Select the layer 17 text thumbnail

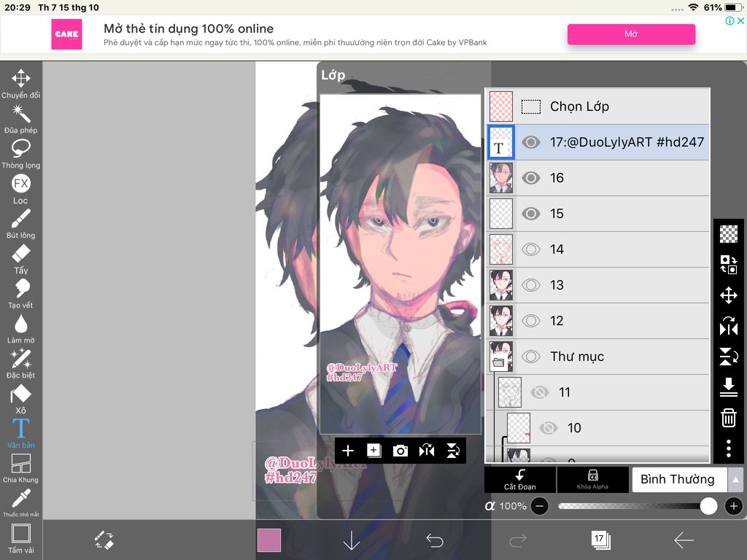[x=501, y=142]
